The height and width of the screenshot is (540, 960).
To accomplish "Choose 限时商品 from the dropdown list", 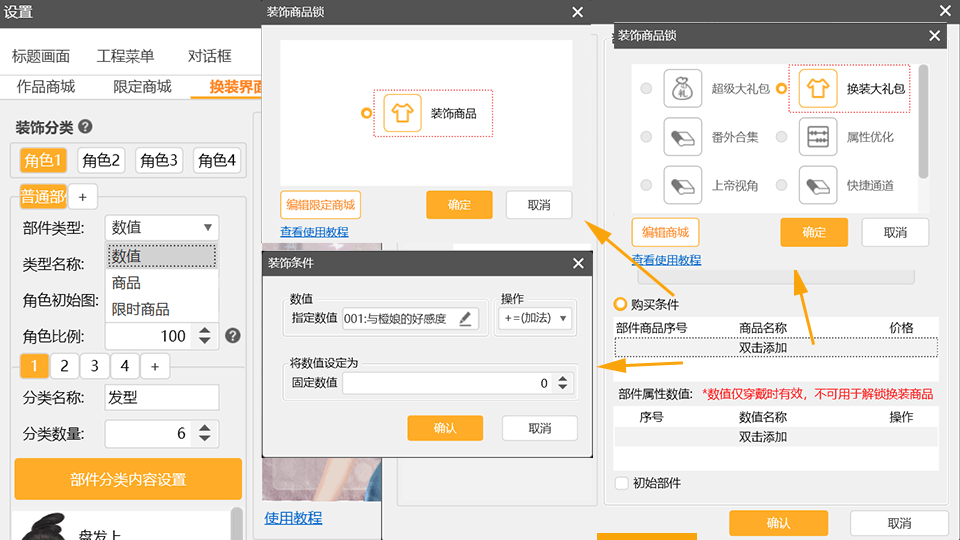I will pyautogui.click(x=141, y=309).
